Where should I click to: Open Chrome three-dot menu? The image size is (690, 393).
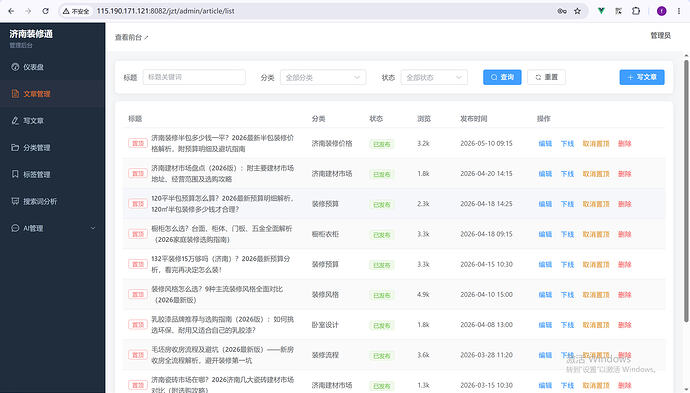click(679, 11)
